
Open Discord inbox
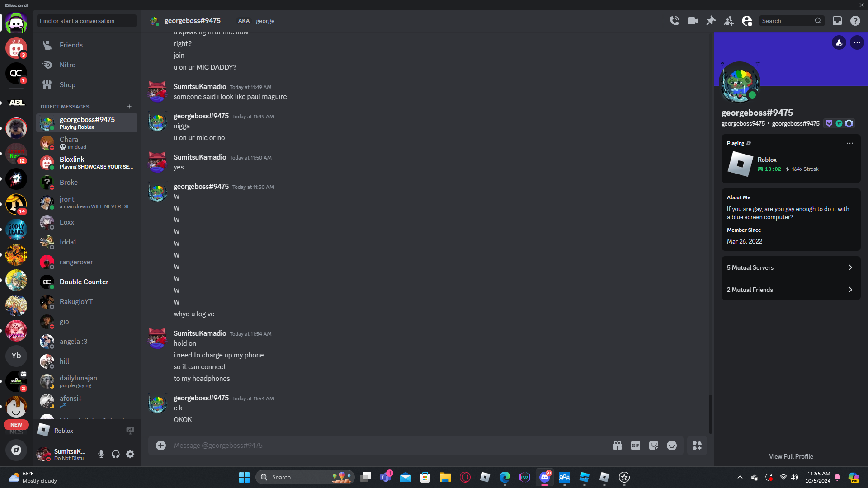click(837, 21)
